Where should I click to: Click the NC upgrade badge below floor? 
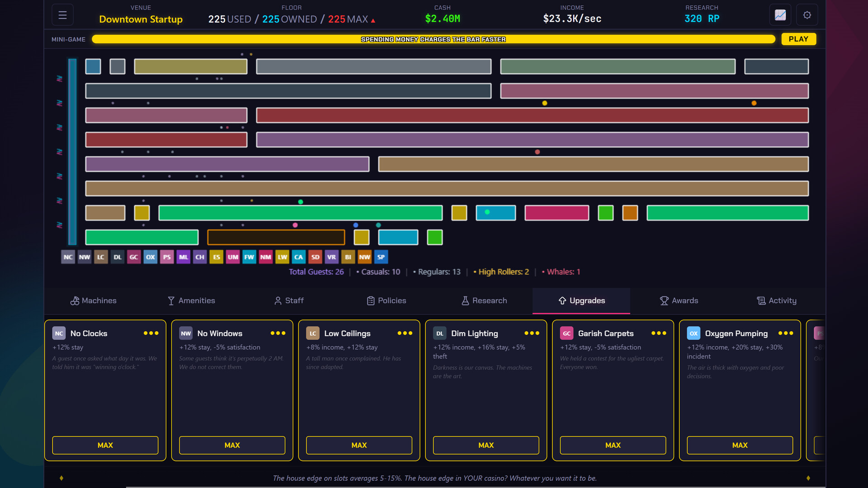68,257
